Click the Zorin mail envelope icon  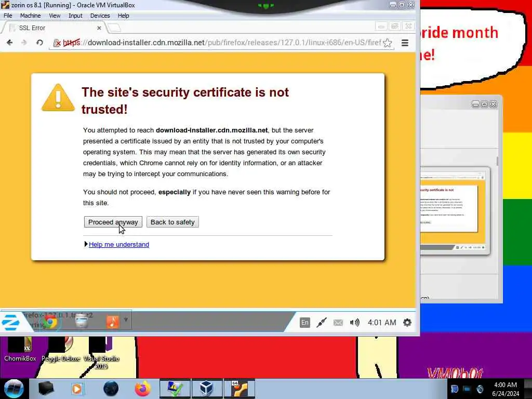click(338, 322)
